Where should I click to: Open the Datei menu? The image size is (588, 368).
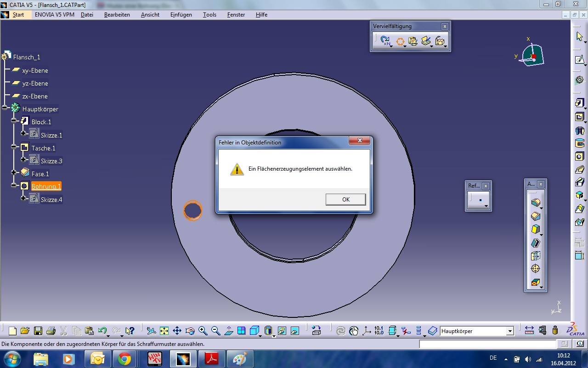tap(87, 15)
